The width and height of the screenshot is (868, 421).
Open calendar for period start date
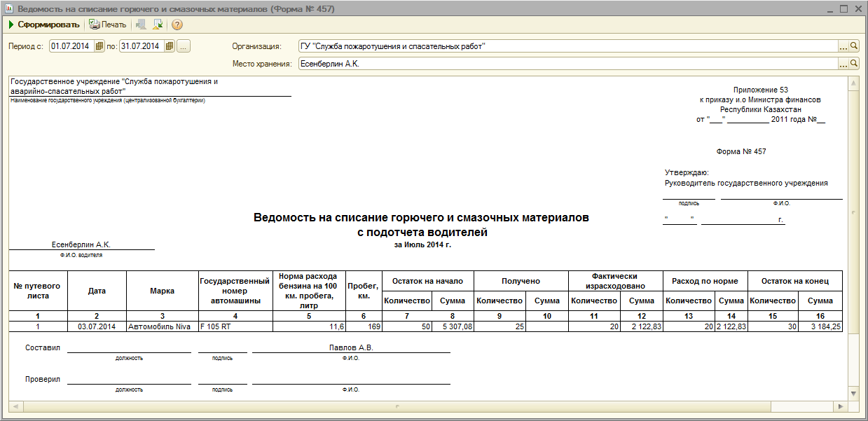point(99,46)
